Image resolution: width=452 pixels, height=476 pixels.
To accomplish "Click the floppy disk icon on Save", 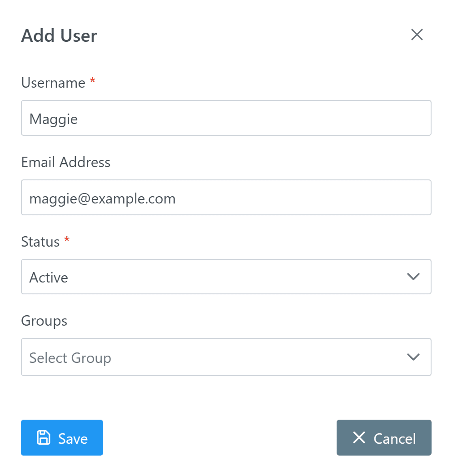I will point(43,437).
